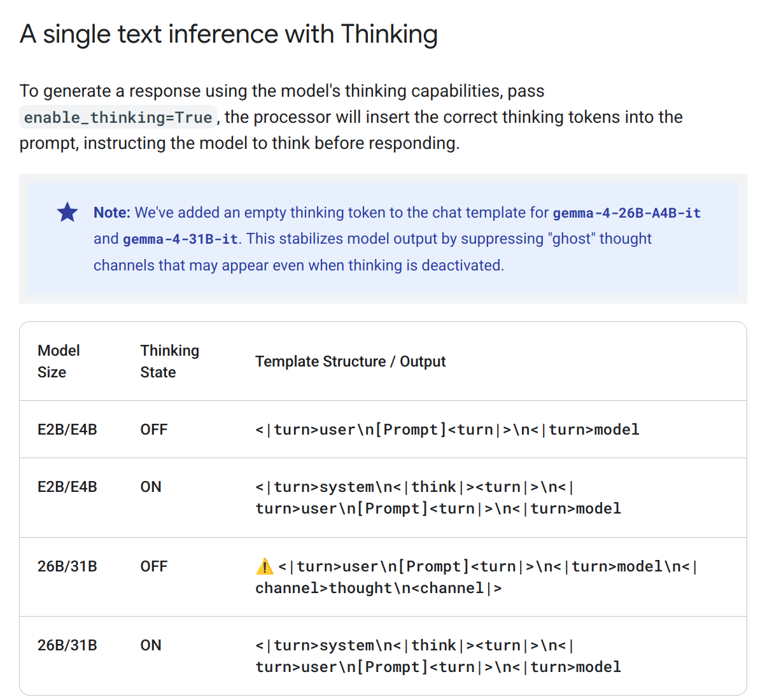Viewport: 772px width, 700px height.
Task: Click the 'ON' cell in the E2B/E4B row
Action: (x=151, y=487)
